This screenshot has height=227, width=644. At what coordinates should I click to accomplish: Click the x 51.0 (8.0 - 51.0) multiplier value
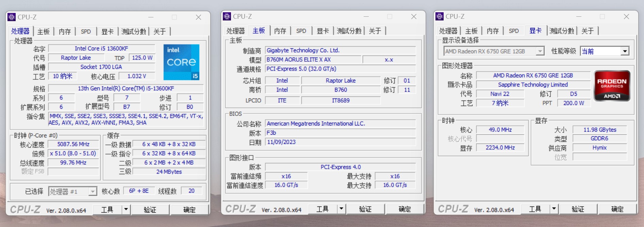pos(73,153)
